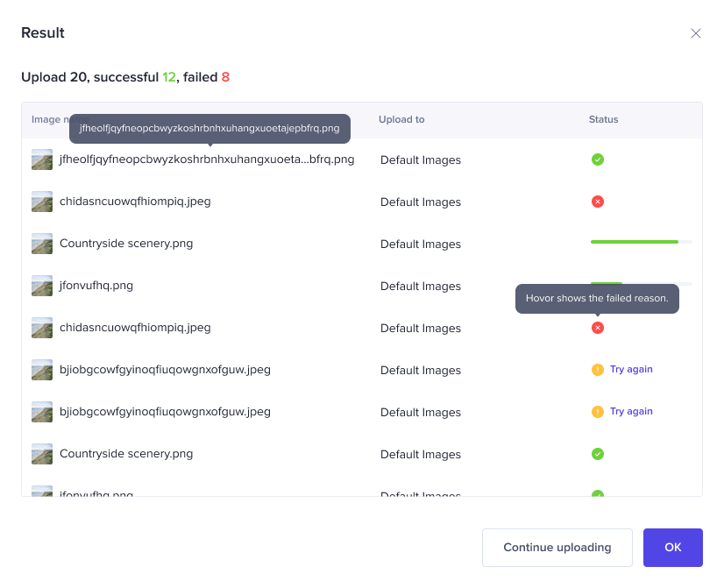Click green success icon for jfheolfjqyf file
The width and height of the screenshot is (724, 588).
coord(598,159)
